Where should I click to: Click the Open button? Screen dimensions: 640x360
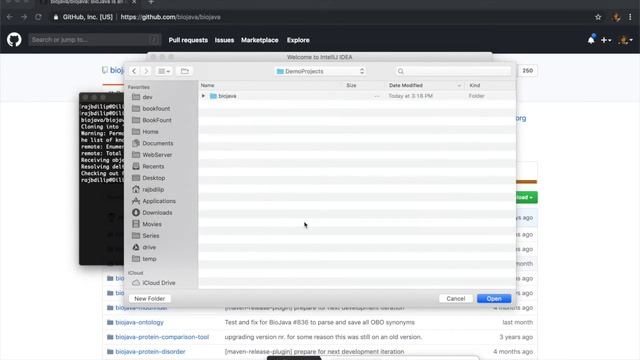(x=494, y=299)
